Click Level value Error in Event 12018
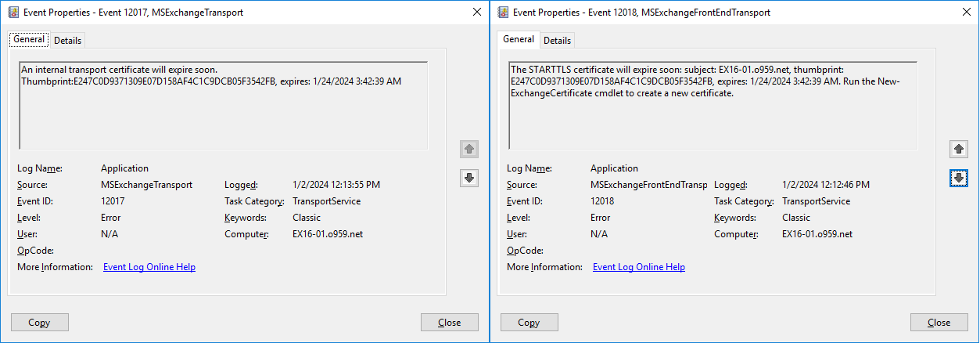This screenshot has width=980, height=343. (601, 218)
